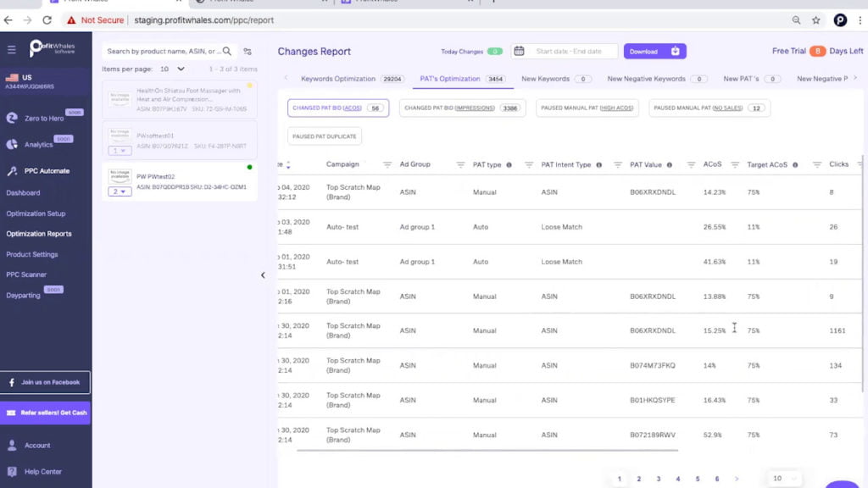Switch to PAT's Optimization tab

pyautogui.click(x=463, y=79)
